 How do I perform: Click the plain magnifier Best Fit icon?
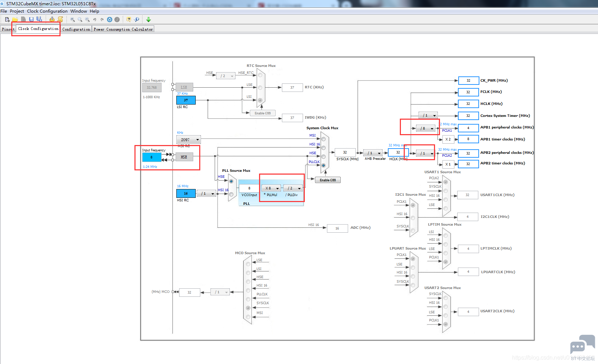(x=80, y=20)
